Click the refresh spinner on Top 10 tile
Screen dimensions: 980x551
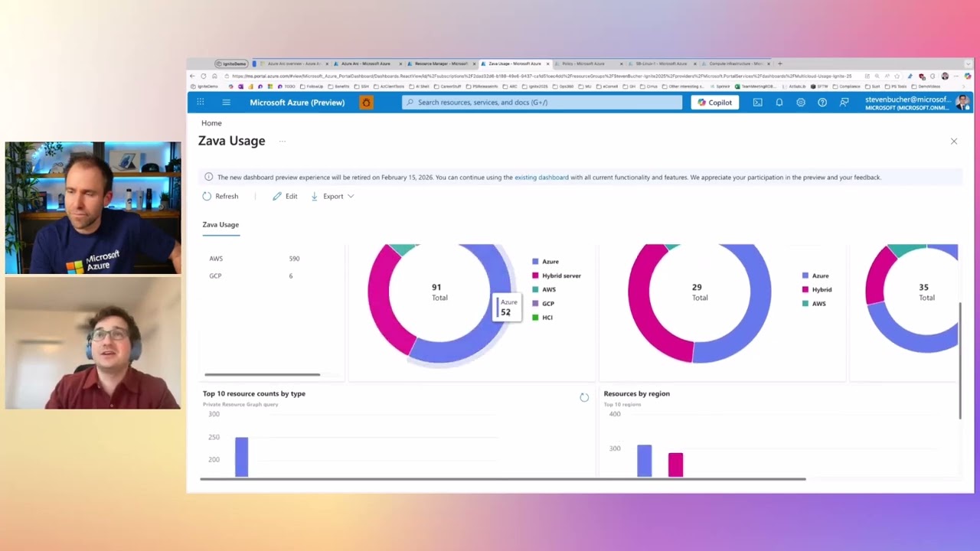pyautogui.click(x=584, y=397)
